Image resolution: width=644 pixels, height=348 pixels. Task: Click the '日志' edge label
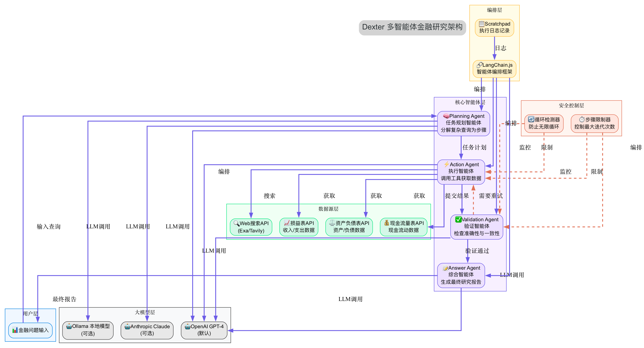pyautogui.click(x=500, y=48)
